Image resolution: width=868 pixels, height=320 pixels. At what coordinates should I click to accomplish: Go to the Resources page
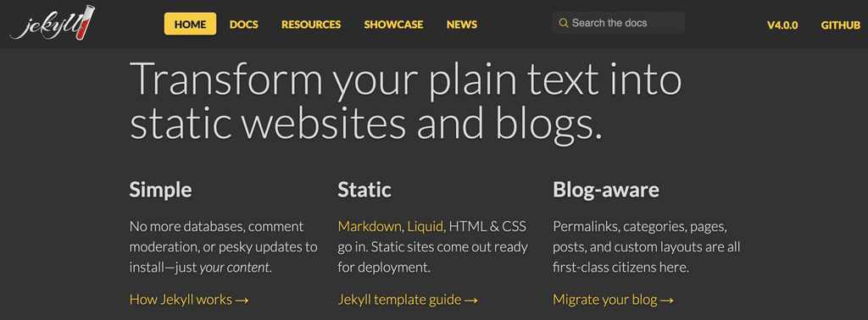(311, 25)
